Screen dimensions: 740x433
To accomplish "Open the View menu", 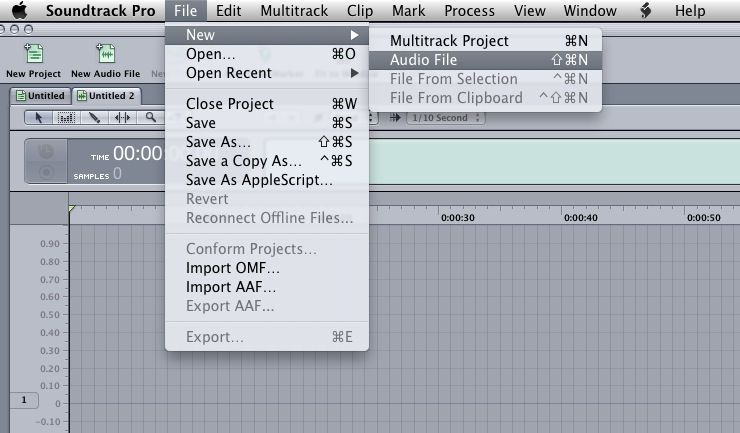I will [x=530, y=10].
